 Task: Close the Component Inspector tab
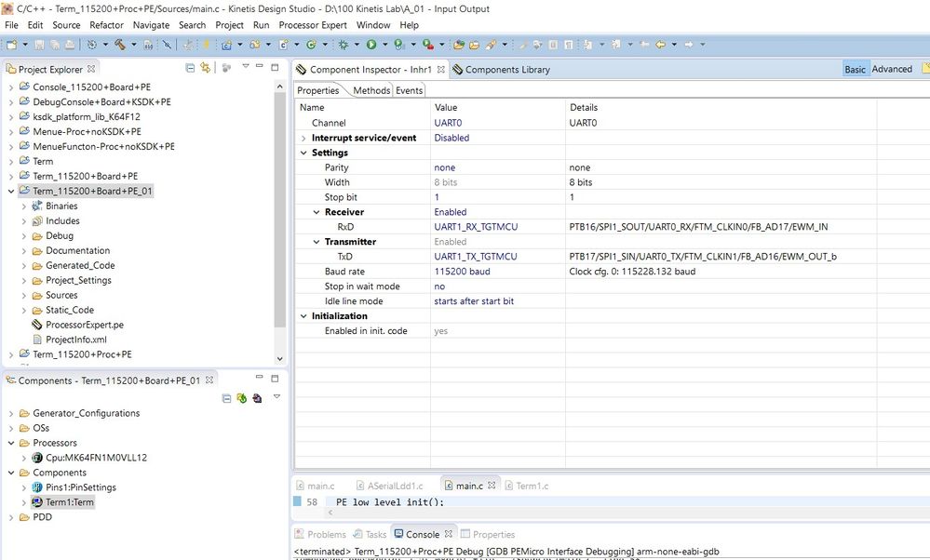440,70
